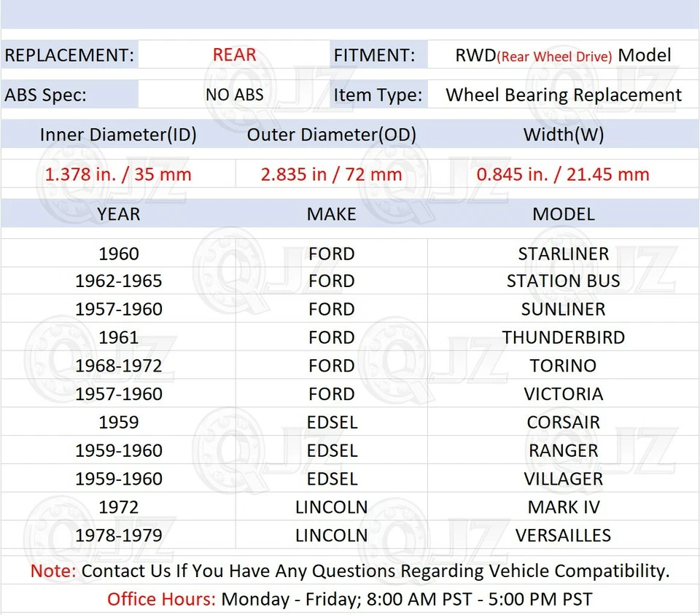This screenshot has width=700, height=615.
Task: Click the red Note: label
Action: [x=53, y=571]
